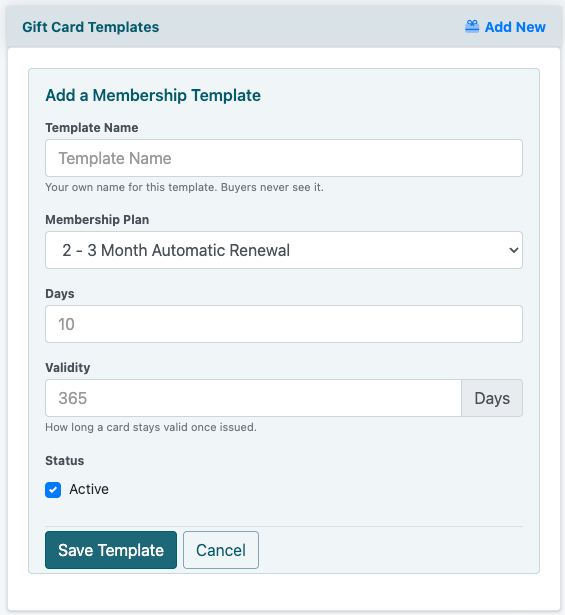Uncheck the Active status checkbox
565x615 pixels.
click(53, 490)
